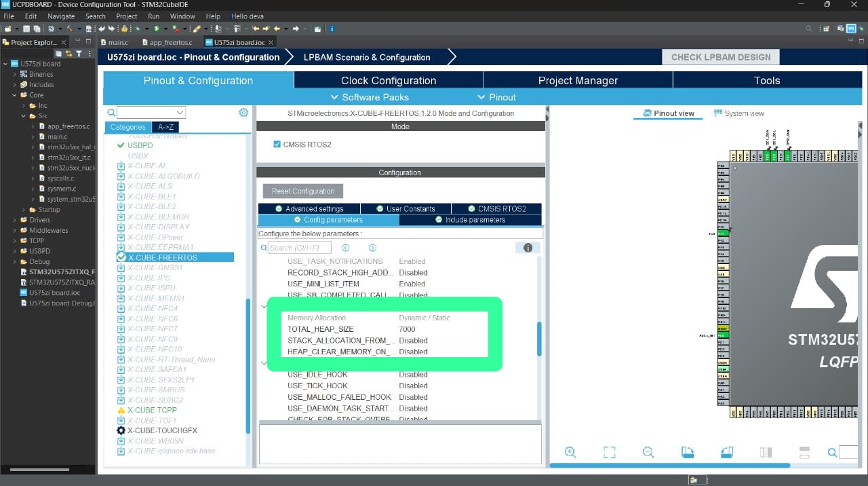Open the component search dropdown
This screenshot has height=486, width=868.
coord(179,112)
